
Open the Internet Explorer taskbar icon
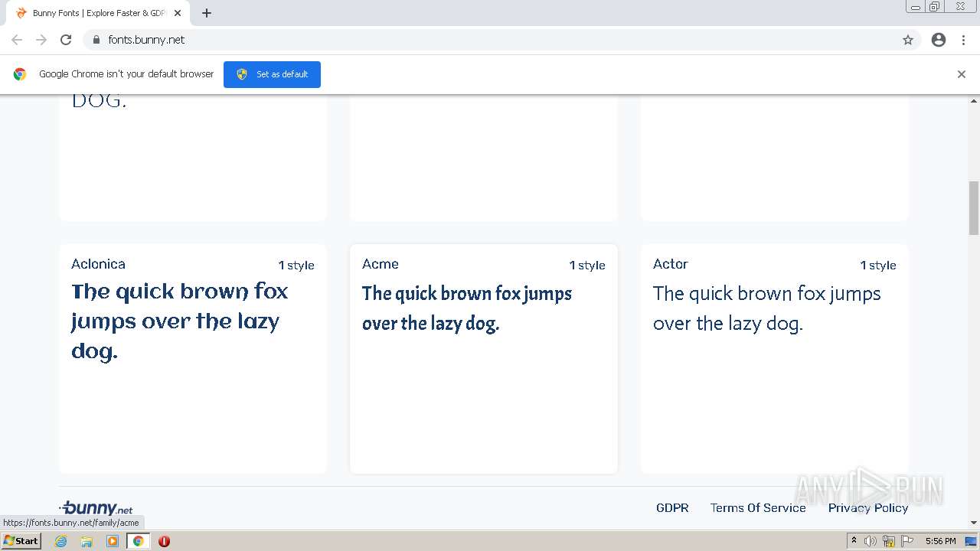click(x=61, y=541)
